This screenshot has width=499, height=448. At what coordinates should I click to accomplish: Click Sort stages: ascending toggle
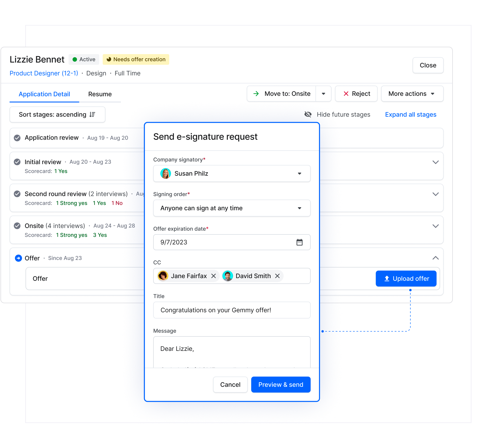pyautogui.click(x=57, y=114)
